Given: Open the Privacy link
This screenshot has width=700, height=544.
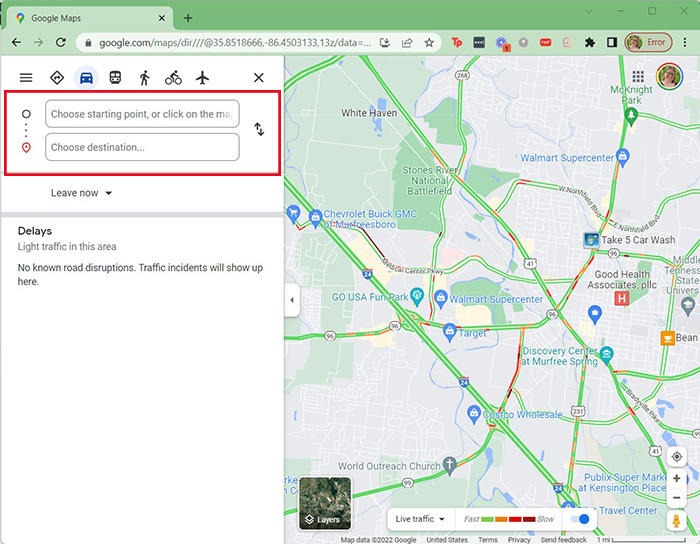Looking at the screenshot, I should click(x=519, y=540).
